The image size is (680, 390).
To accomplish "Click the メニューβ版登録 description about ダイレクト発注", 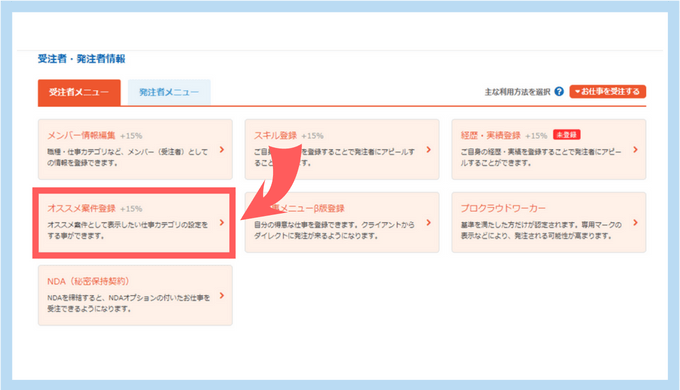I will [x=334, y=230].
